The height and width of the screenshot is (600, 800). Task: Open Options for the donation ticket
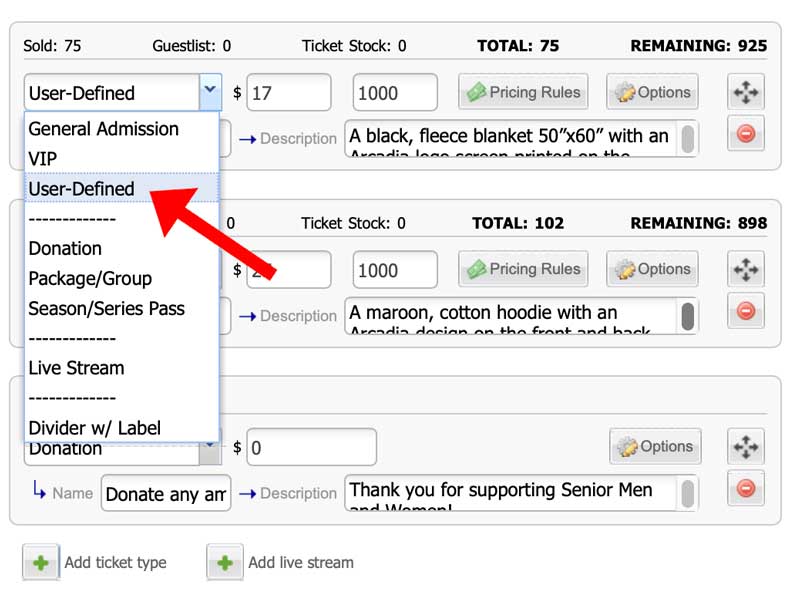click(655, 446)
